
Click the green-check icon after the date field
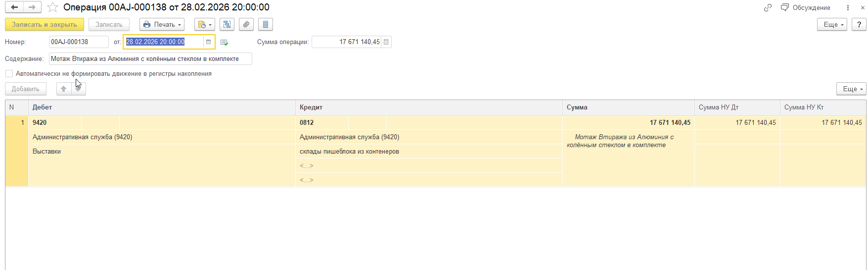[x=224, y=43]
